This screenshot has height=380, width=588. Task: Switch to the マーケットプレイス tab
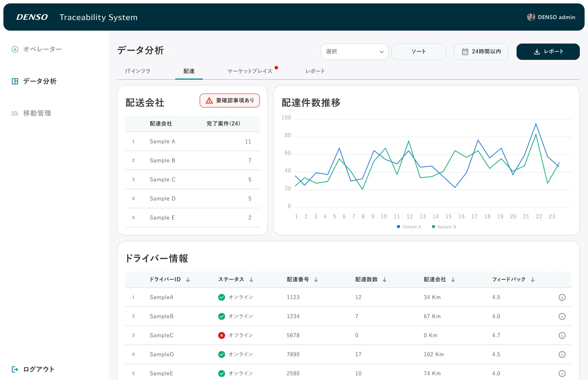coord(250,71)
